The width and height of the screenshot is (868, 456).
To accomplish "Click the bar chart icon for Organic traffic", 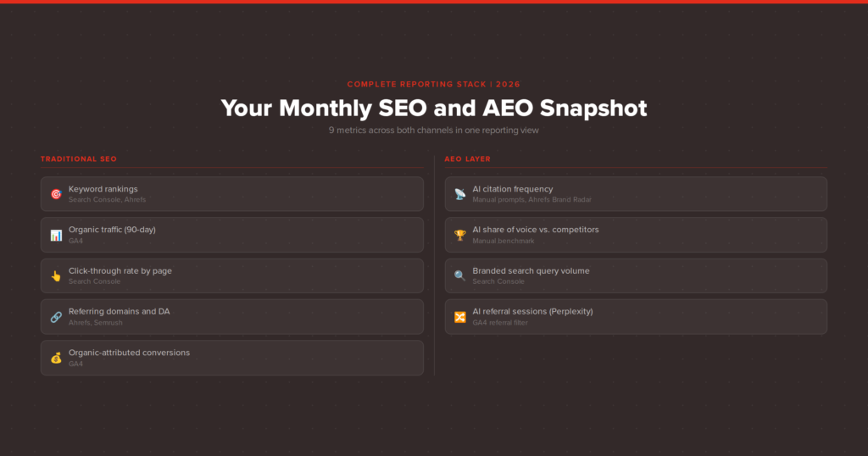I will tap(56, 235).
